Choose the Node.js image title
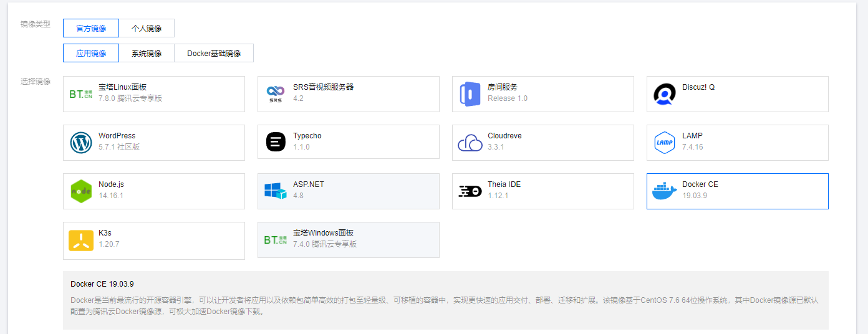 coord(111,184)
